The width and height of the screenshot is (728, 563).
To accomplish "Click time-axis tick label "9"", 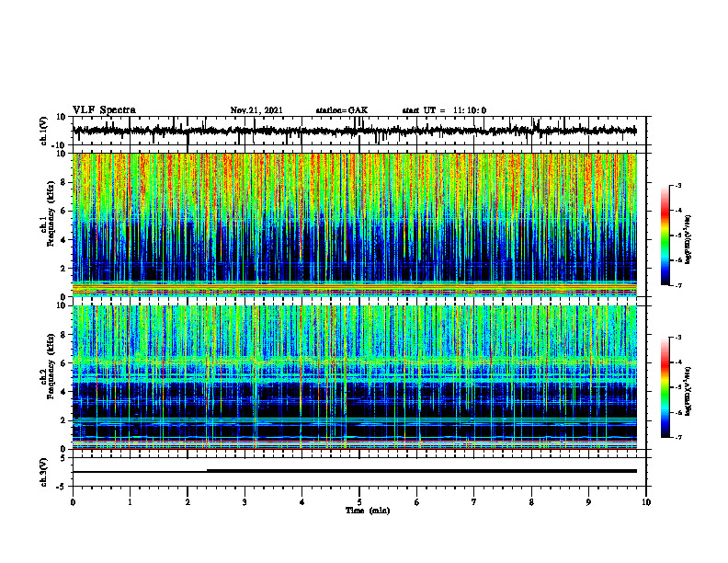I will [x=588, y=502].
